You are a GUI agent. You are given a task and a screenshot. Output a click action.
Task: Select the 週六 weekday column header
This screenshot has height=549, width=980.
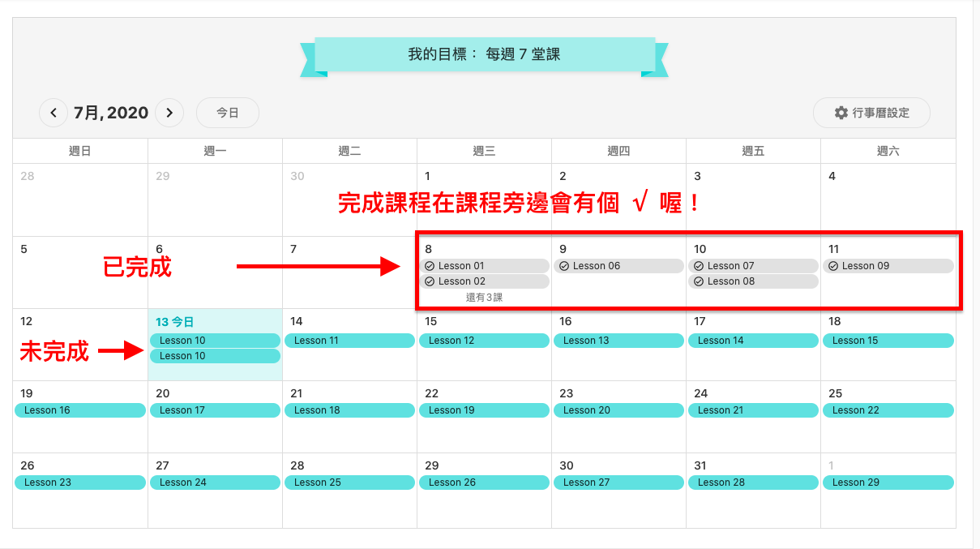click(888, 151)
